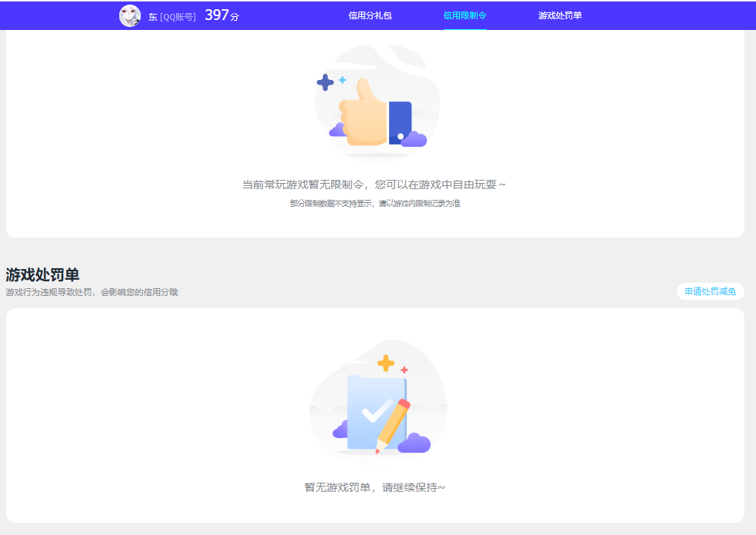Click text 暂无游戏罚单，请继续保持~
Image resolution: width=756 pixels, height=535 pixels.
pyautogui.click(x=375, y=487)
